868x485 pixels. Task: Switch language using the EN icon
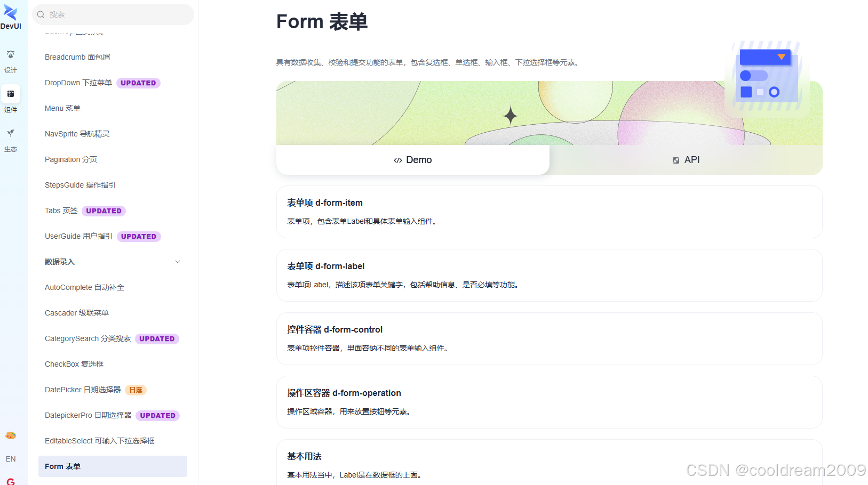point(11,459)
